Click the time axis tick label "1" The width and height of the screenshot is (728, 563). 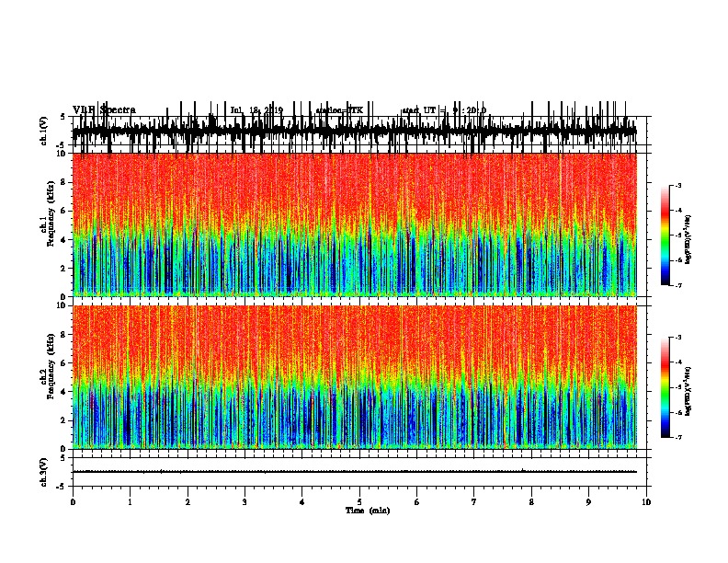coord(130,502)
